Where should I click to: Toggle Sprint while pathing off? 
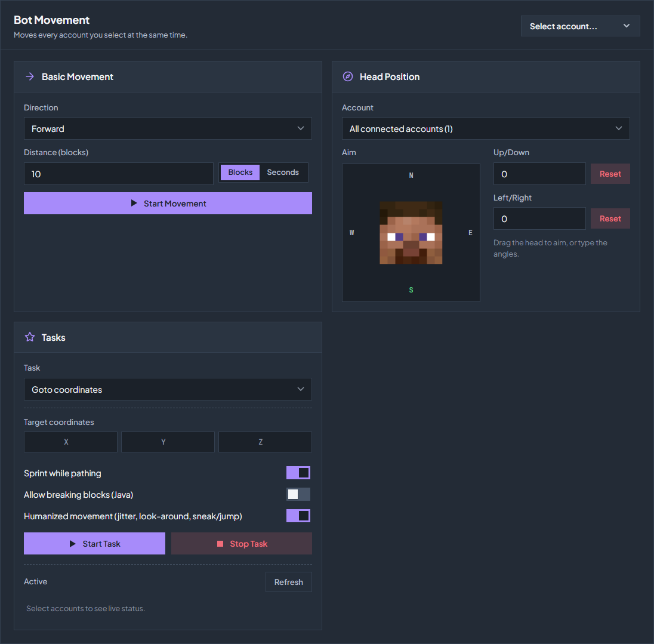pos(298,473)
